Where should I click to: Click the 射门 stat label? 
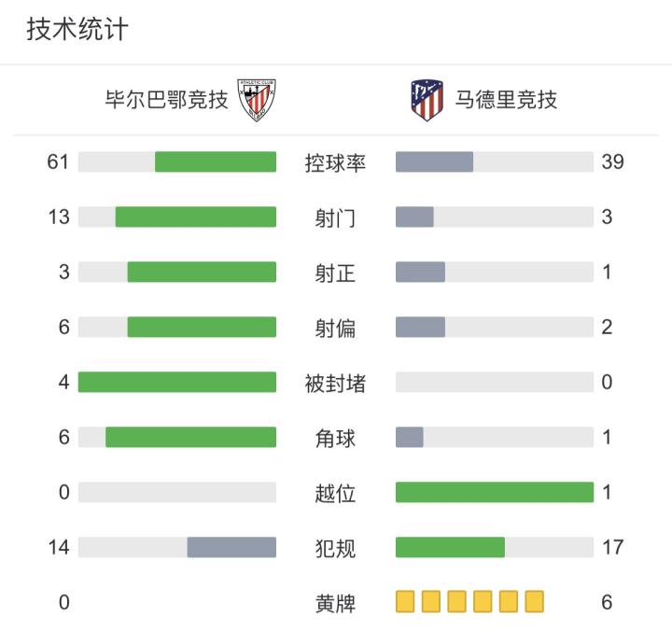point(336,217)
